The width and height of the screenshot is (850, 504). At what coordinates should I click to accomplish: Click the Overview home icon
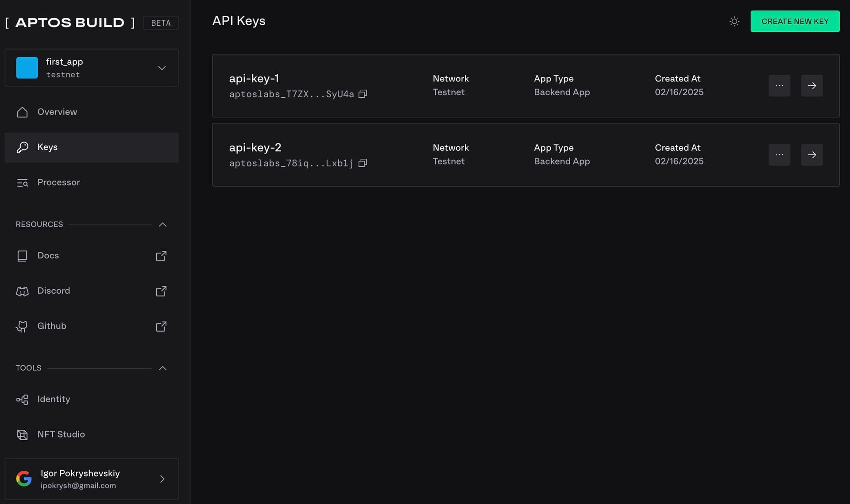22,112
